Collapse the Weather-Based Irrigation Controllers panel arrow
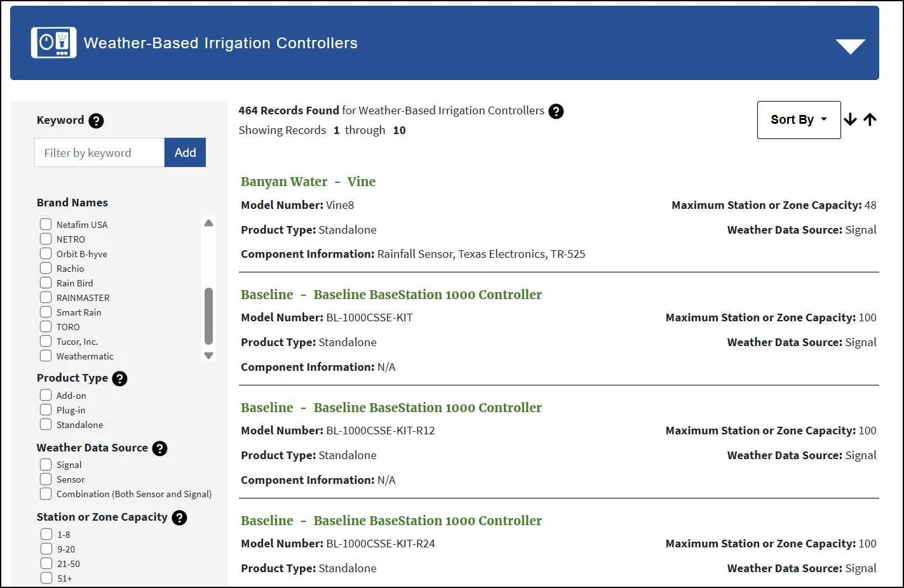904x588 pixels. pyautogui.click(x=850, y=46)
